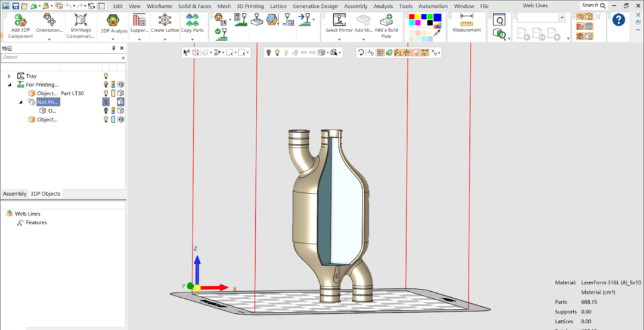Close the feature panel with X
The height and width of the screenshot is (330, 644).
122,48
